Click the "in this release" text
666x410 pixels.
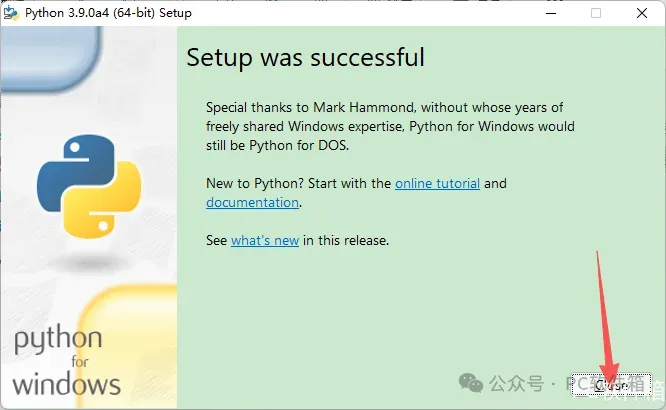pyautogui.click(x=346, y=240)
